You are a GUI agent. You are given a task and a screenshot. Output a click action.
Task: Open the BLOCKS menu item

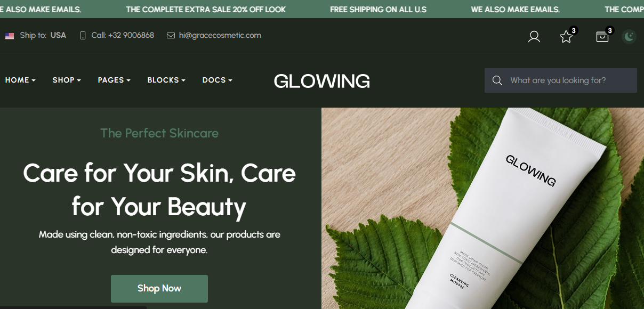166,80
